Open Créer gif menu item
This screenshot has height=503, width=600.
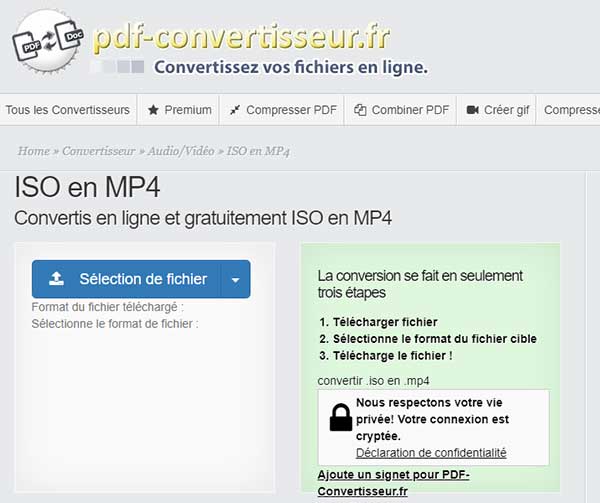[x=497, y=110]
